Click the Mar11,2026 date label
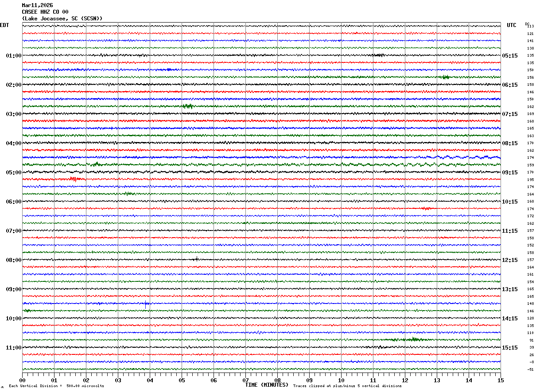This screenshot has width=536, height=392. [x=37, y=5]
